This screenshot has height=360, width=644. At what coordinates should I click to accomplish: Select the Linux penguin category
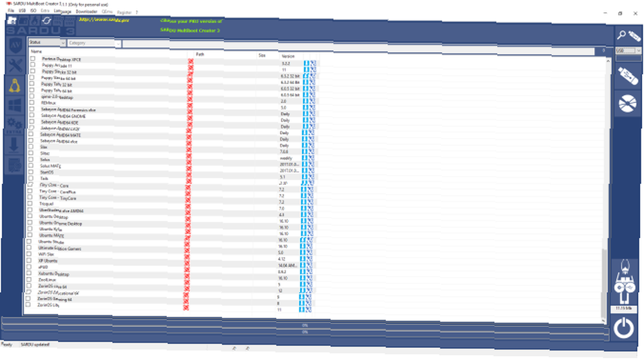pyautogui.click(x=15, y=86)
